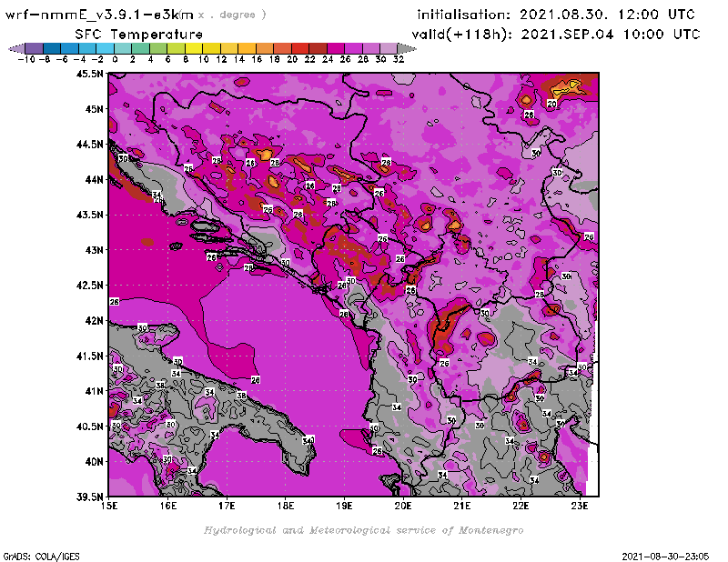Click the legend swatch between -4 and -2
This screenshot has height=562, width=728.
pyautogui.click(x=87, y=48)
